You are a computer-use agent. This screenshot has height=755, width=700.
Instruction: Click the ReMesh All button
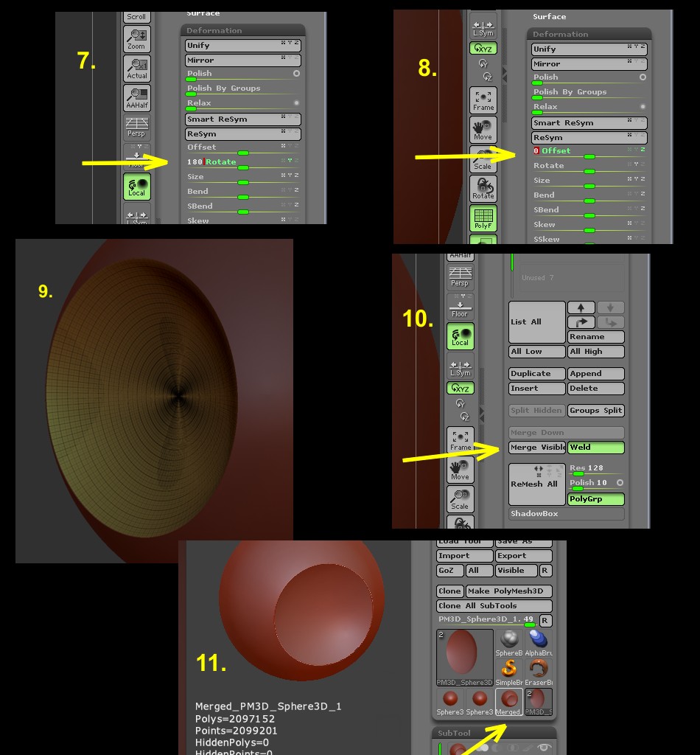(x=537, y=484)
